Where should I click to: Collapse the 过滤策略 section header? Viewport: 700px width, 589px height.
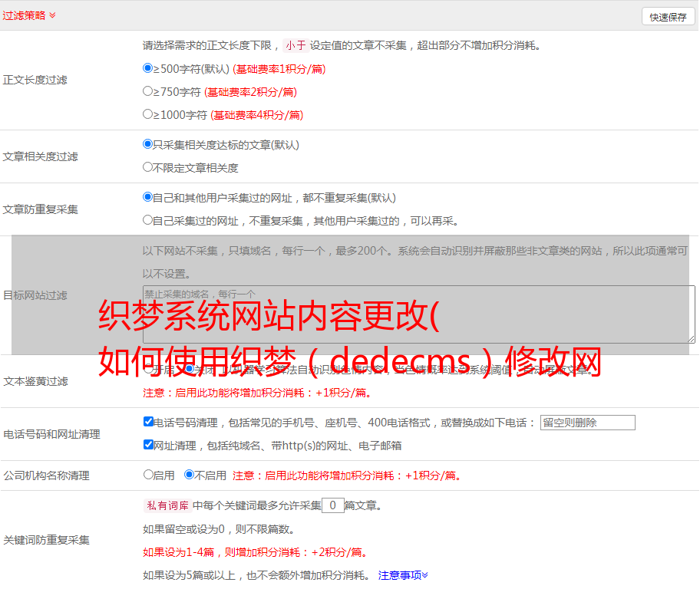click(29, 15)
